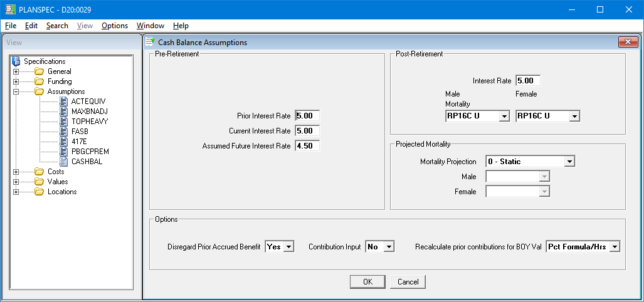Expand the Locations tree node

point(16,192)
